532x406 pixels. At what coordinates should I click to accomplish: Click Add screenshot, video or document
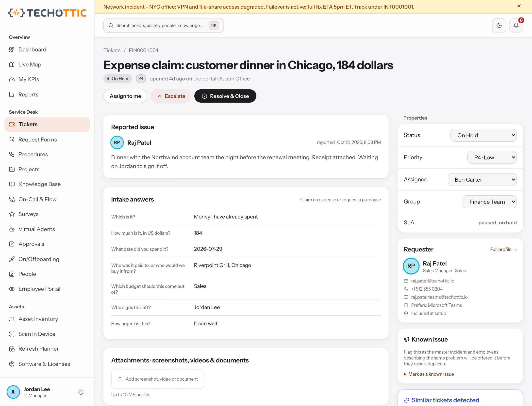pyautogui.click(x=158, y=379)
